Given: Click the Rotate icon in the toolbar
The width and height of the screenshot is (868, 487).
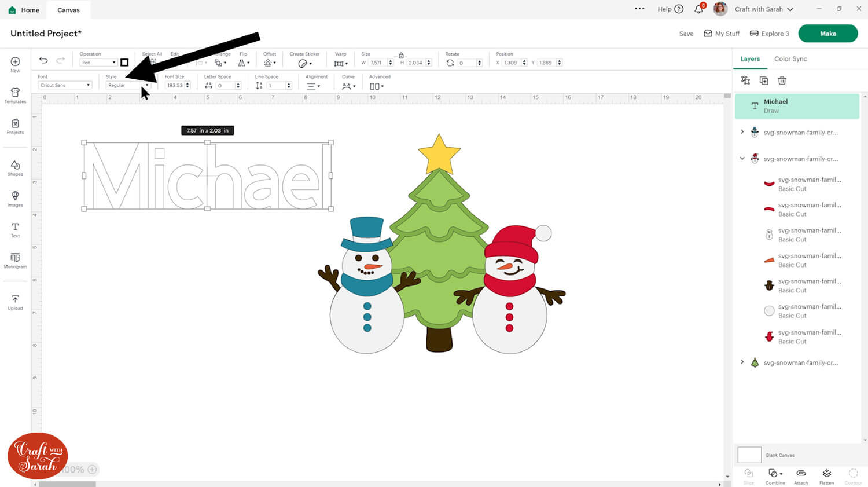Looking at the screenshot, I should pos(450,63).
